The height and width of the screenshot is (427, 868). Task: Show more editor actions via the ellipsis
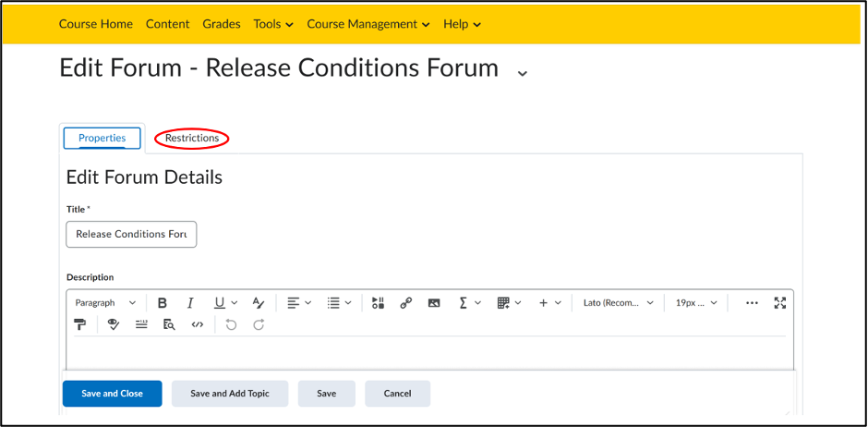coord(752,303)
